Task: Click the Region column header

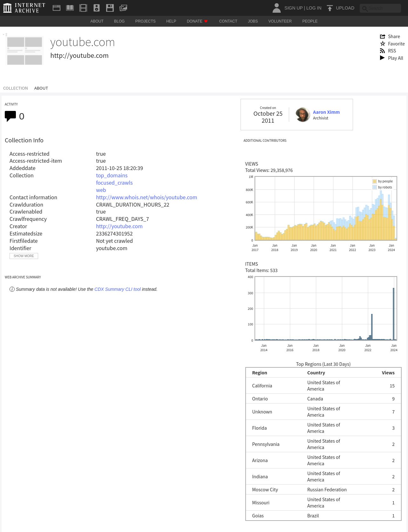Action: [260, 373]
